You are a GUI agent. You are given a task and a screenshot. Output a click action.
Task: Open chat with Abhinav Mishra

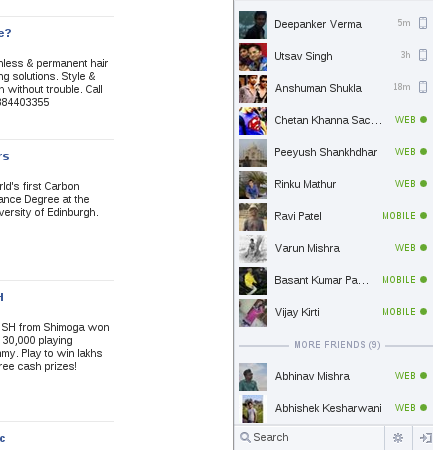coord(334,377)
